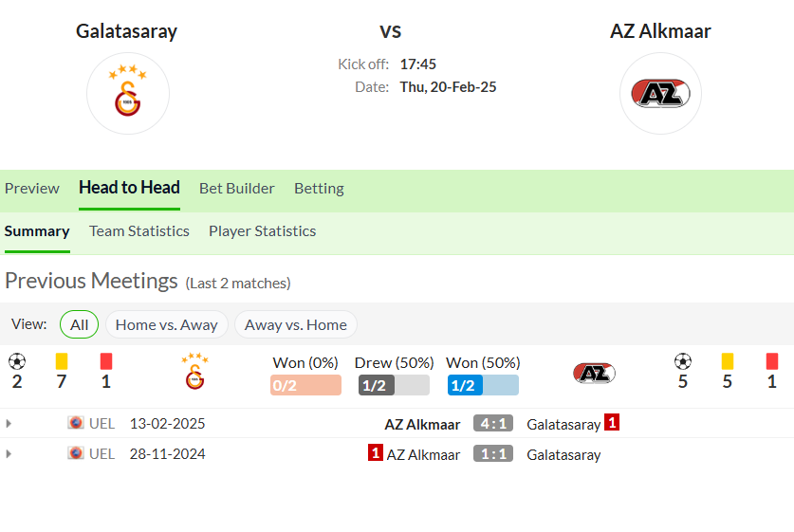794x532 pixels.
Task: Expand the 13-02-2025 match row
Action: (x=9, y=423)
